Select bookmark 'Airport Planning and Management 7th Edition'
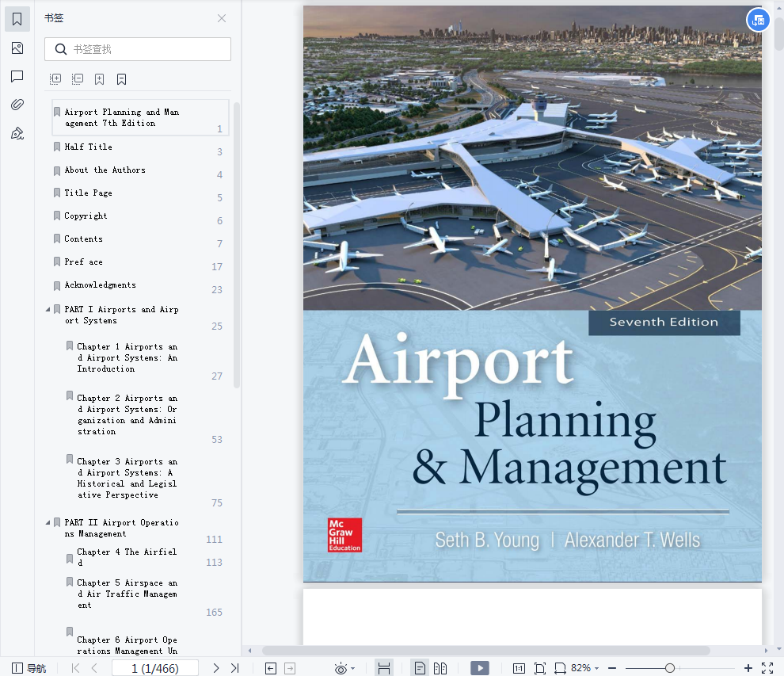 pyautogui.click(x=140, y=117)
